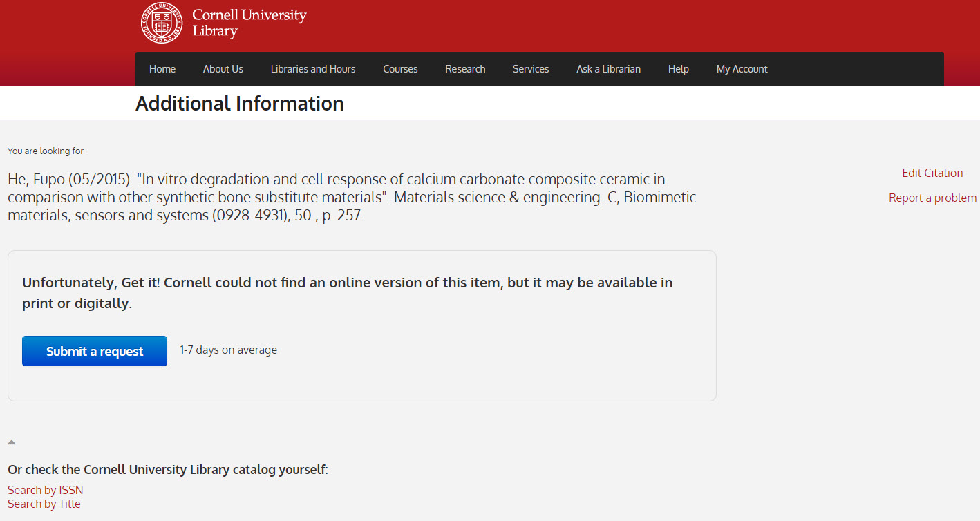
Task: Open the Cornell University Library wordmark link
Action: [249, 23]
